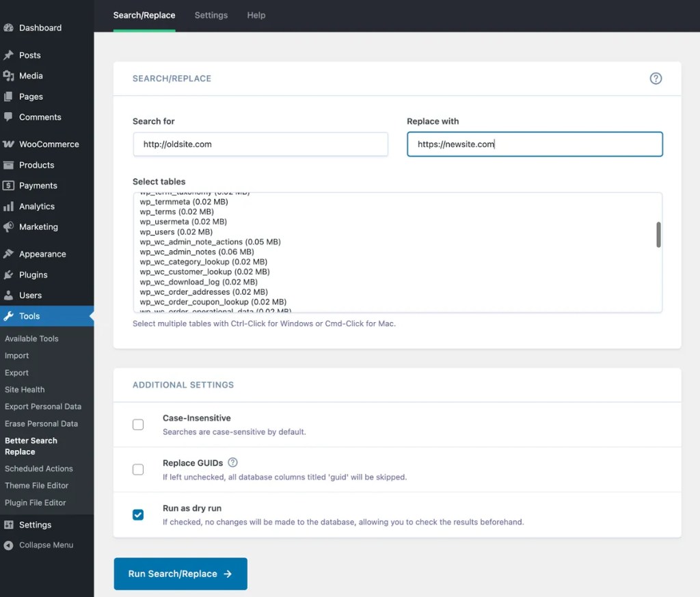Click the Comments speech bubble icon
The image size is (700, 597).
8,117
